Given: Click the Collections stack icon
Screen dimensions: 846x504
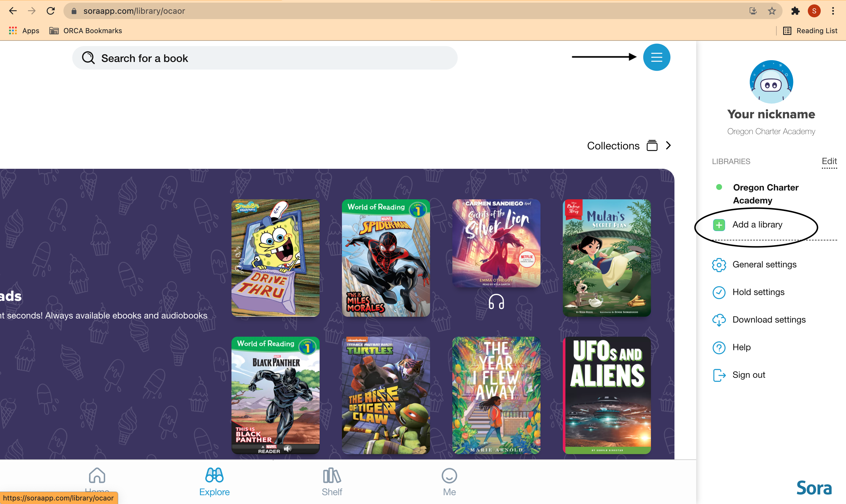Looking at the screenshot, I should (x=652, y=146).
